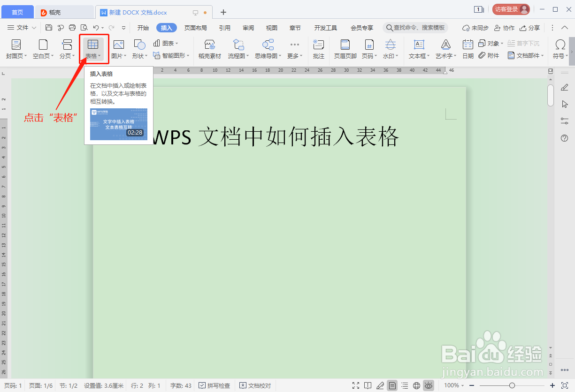Open the 文件 file menu
The height and width of the screenshot is (392, 575).
(23, 28)
